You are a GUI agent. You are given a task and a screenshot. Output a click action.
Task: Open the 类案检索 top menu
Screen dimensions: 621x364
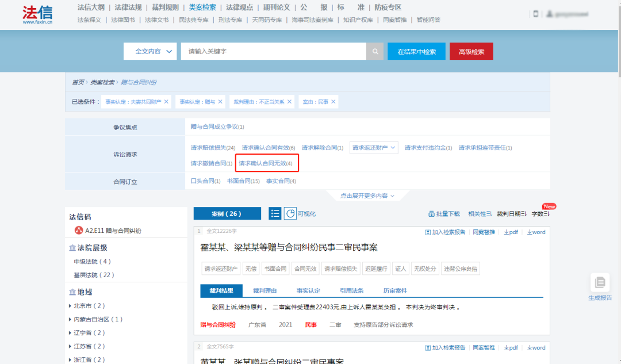[202, 7]
